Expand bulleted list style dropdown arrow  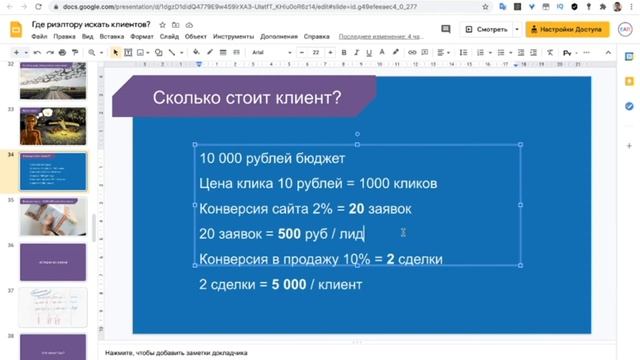click(510, 53)
